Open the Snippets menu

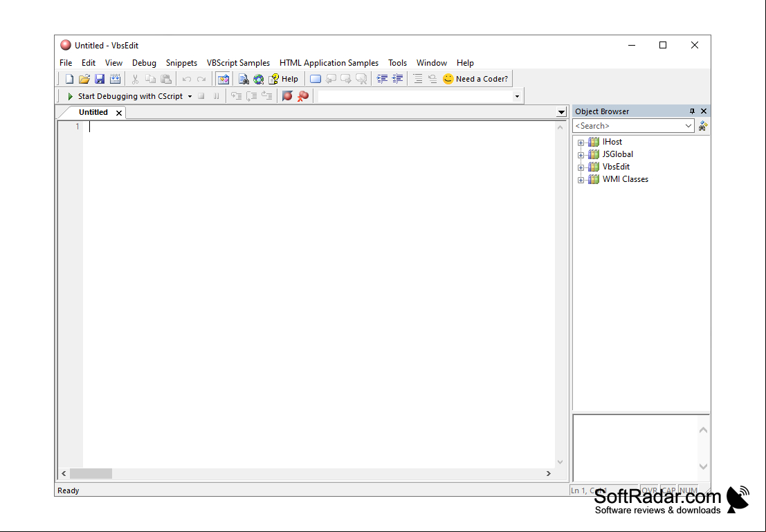click(181, 63)
